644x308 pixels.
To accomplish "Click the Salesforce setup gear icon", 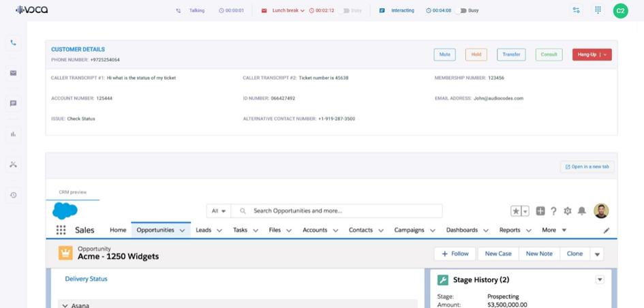I will click(x=567, y=211).
